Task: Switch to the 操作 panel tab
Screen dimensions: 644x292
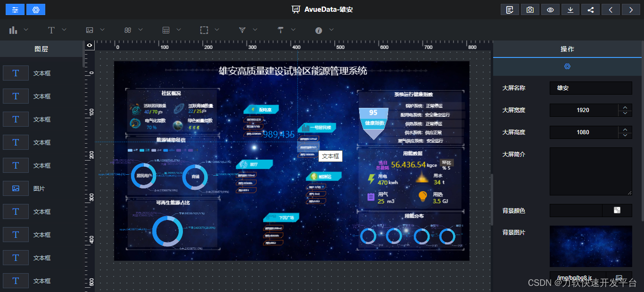Action: [x=567, y=49]
